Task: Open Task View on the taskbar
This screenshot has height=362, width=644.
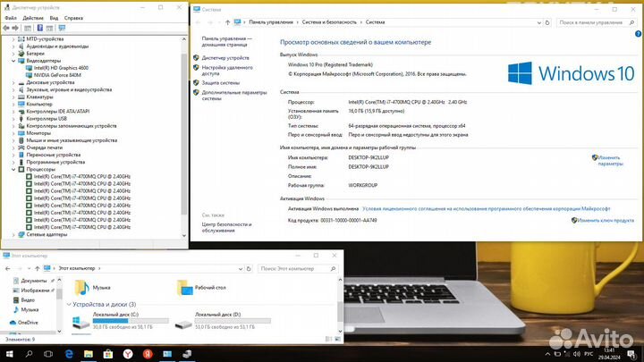Action: click(48, 354)
